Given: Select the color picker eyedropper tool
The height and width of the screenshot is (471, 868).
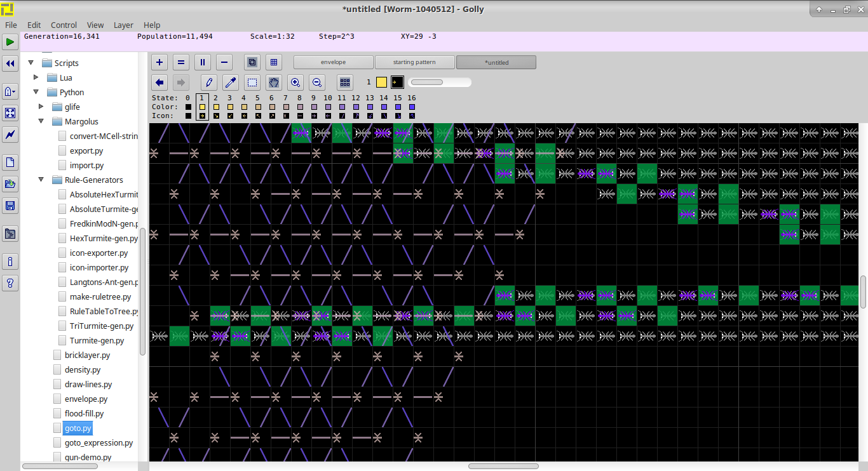Looking at the screenshot, I should point(231,83).
